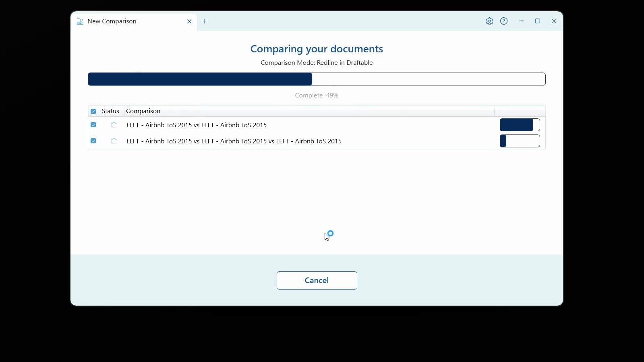Click the overall comparison progress bar
This screenshot has width=644, height=362.
[317, 79]
